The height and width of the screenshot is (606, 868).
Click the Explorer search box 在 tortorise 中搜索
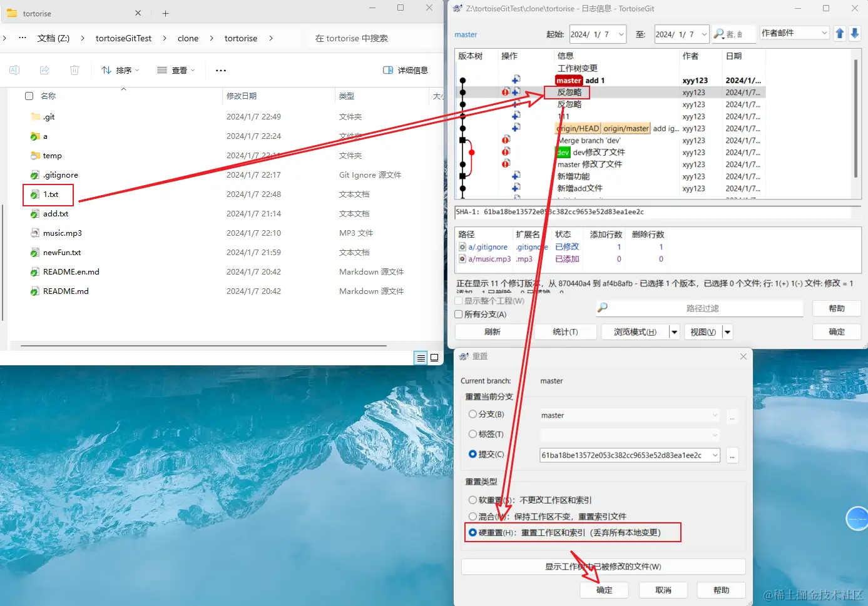[372, 38]
